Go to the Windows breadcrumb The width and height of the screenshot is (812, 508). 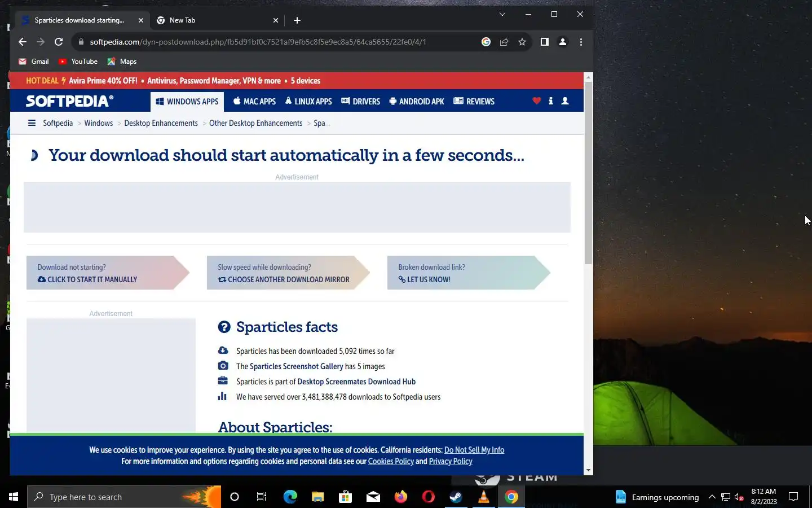(99, 123)
